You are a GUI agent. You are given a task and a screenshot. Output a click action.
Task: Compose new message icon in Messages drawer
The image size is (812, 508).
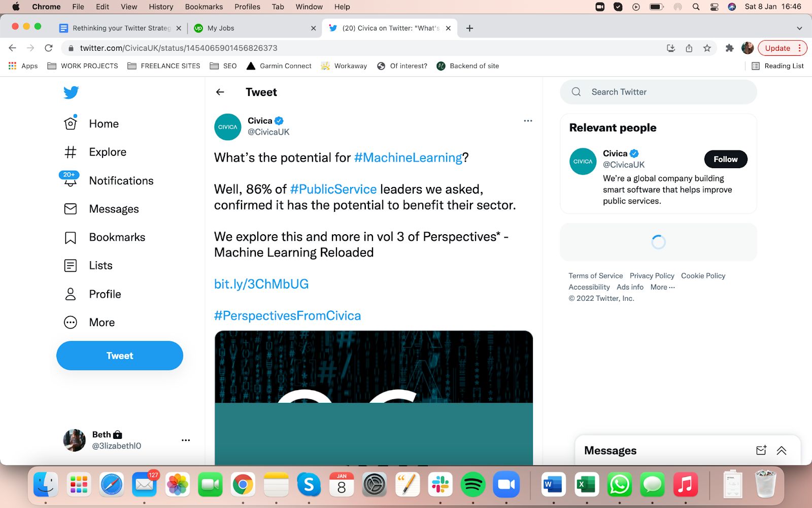pyautogui.click(x=761, y=450)
